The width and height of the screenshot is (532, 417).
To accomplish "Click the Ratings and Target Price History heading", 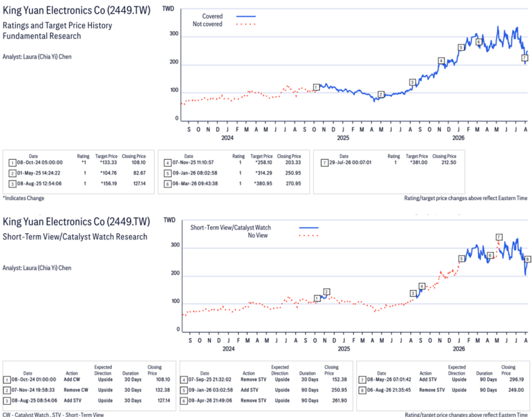I will point(58,26).
